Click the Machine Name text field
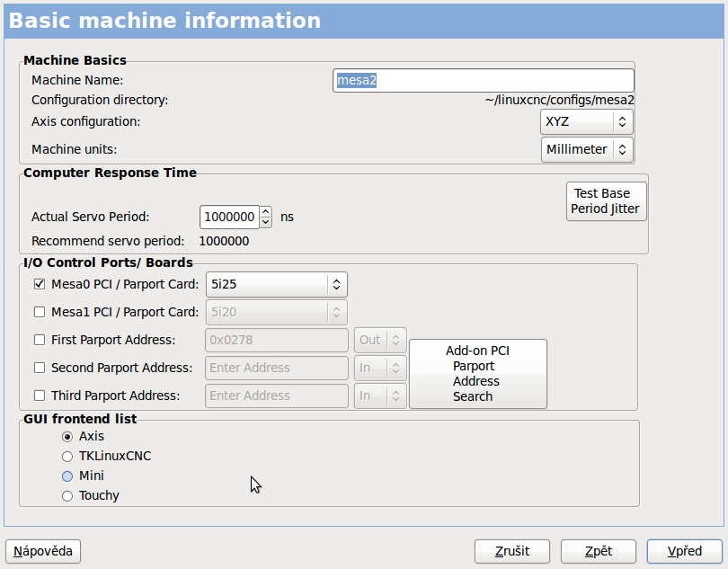This screenshot has height=569, width=728. 484,80
